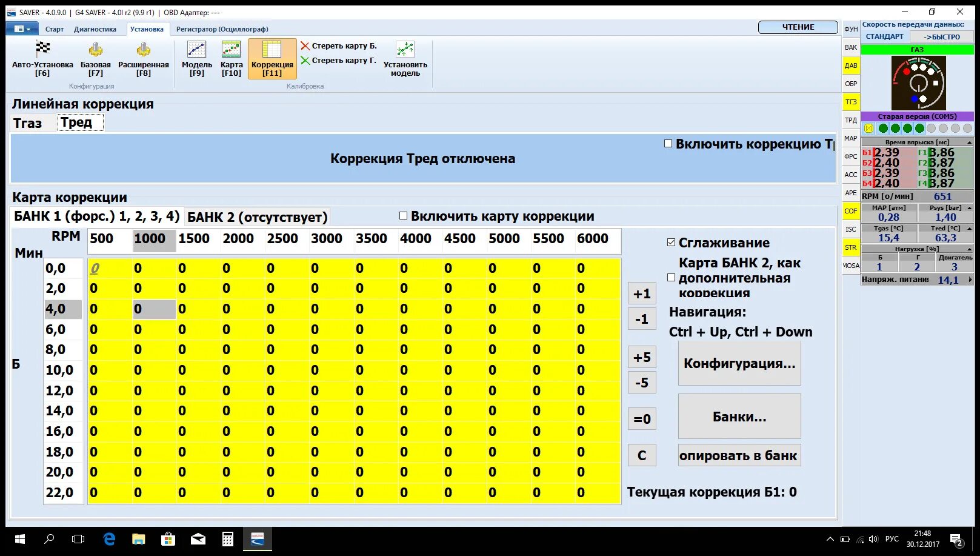The height and width of the screenshot is (556, 980).
Task: Select БАНК 1 (форс.) 1, 2, 3, 4 tab
Action: [x=96, y=216]
